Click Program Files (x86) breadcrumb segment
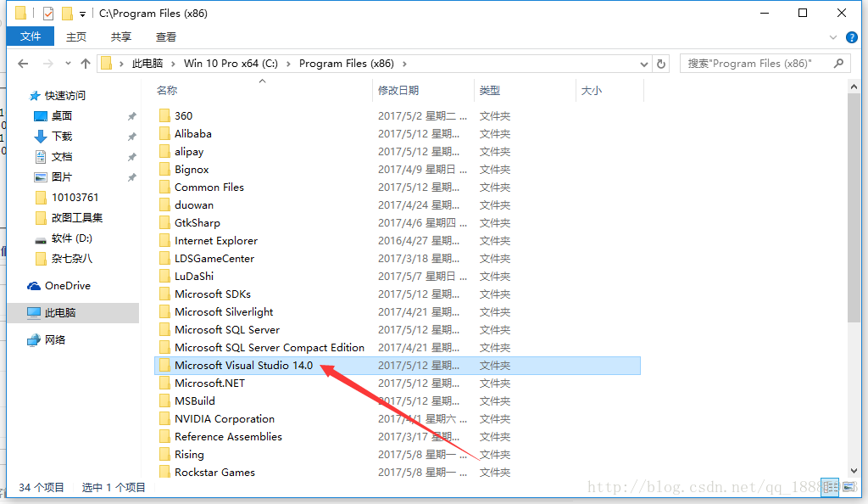The image size is (868, 504). (347, 64)
